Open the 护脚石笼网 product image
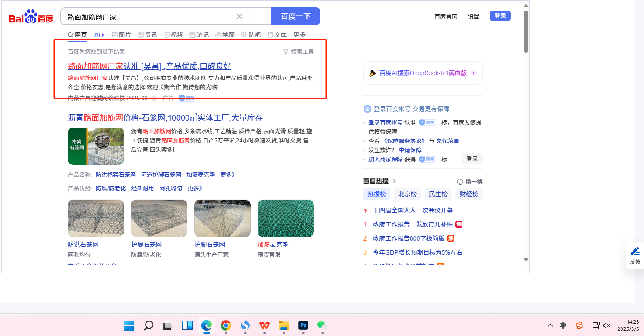 (x=222, y=218)
